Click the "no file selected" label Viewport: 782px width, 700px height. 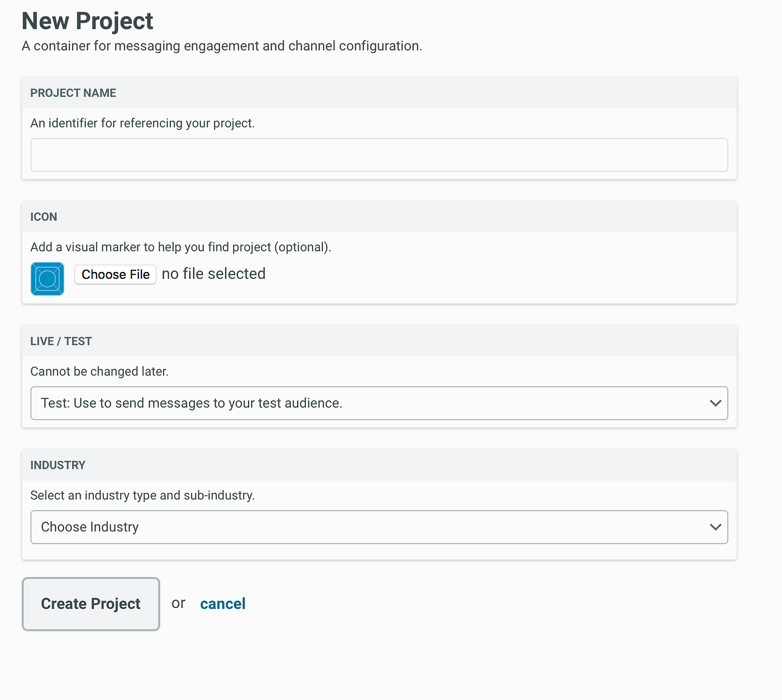213,274
